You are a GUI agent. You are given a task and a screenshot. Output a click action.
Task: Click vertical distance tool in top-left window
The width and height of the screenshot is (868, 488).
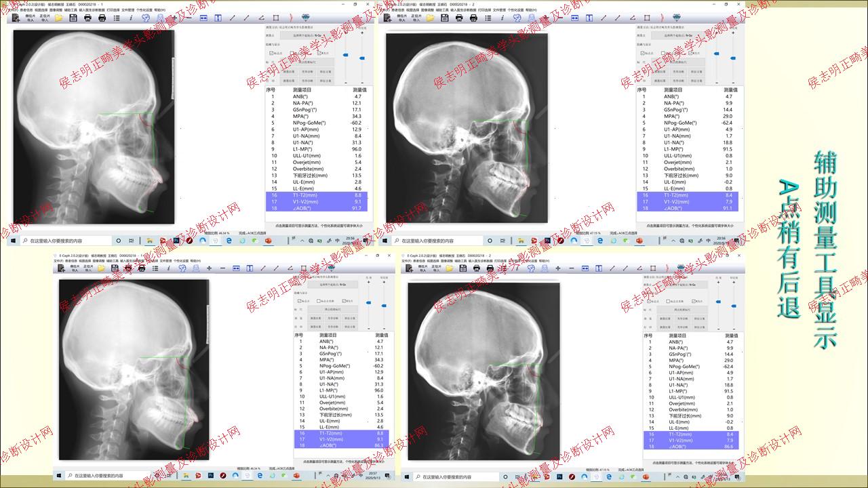coord(218,18)
